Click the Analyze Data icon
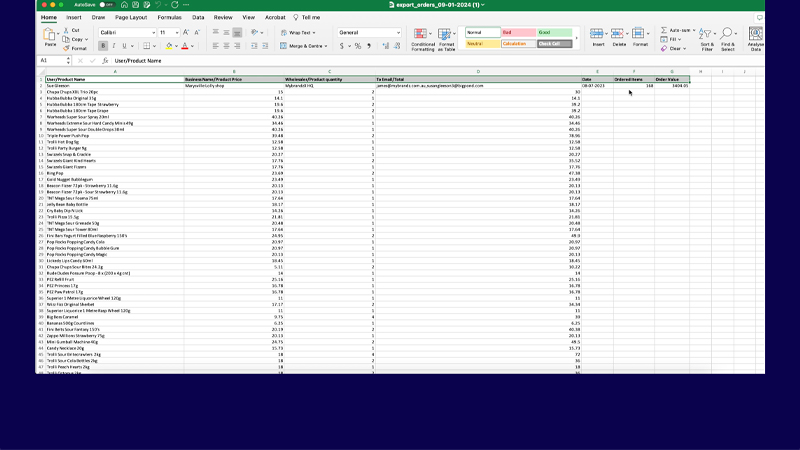 [755, 38]
